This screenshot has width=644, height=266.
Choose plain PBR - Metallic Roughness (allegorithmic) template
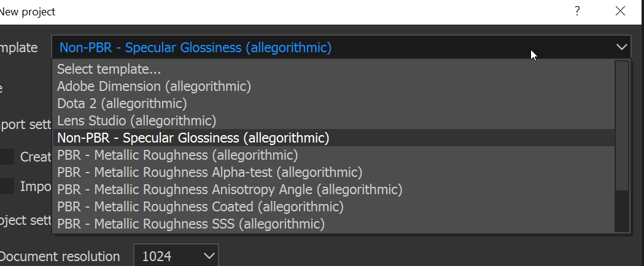click(x=177, y=155)
